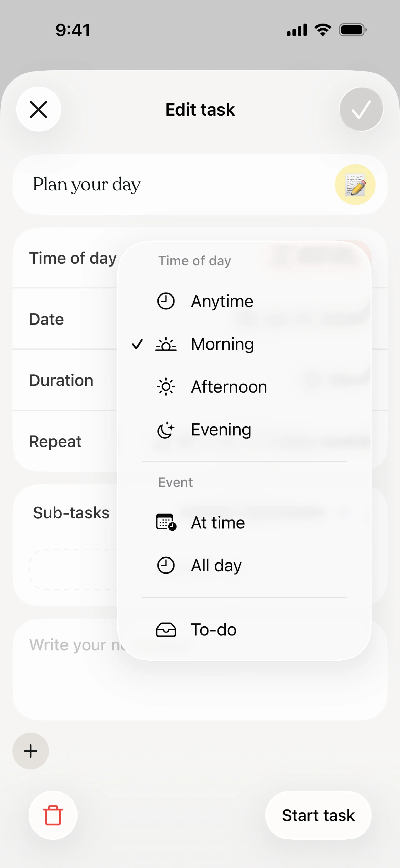Tap the red trash delete icon
The height and width of the screenshot is (868, 400).
point(53,815)
